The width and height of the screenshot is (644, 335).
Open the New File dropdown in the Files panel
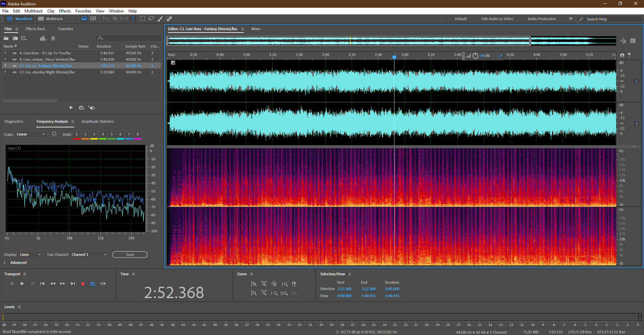click(x=24, y=38)
